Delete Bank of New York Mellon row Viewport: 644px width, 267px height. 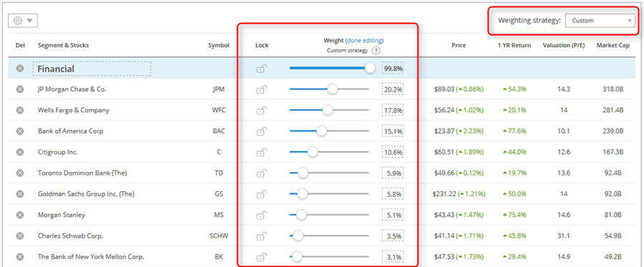[20, 257]
